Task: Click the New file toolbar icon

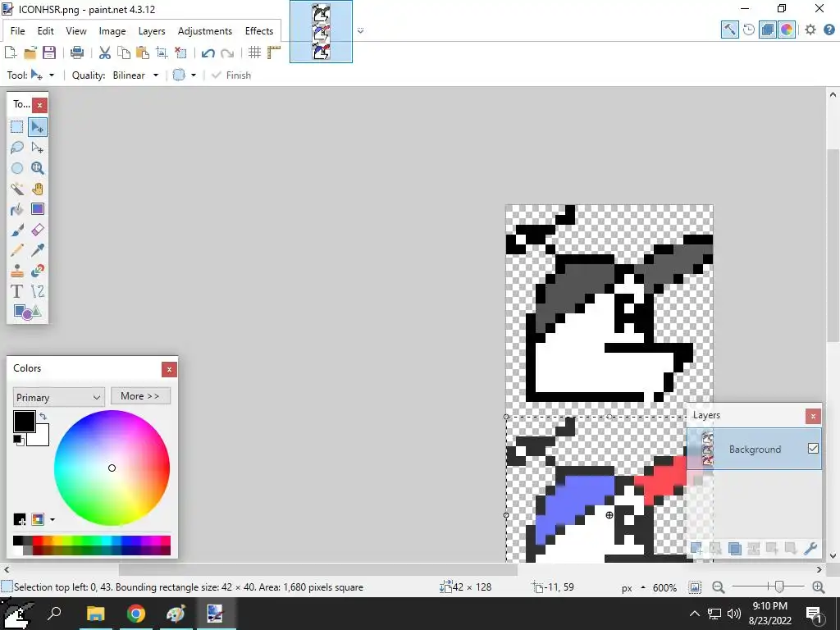Action: coord(10,52)
